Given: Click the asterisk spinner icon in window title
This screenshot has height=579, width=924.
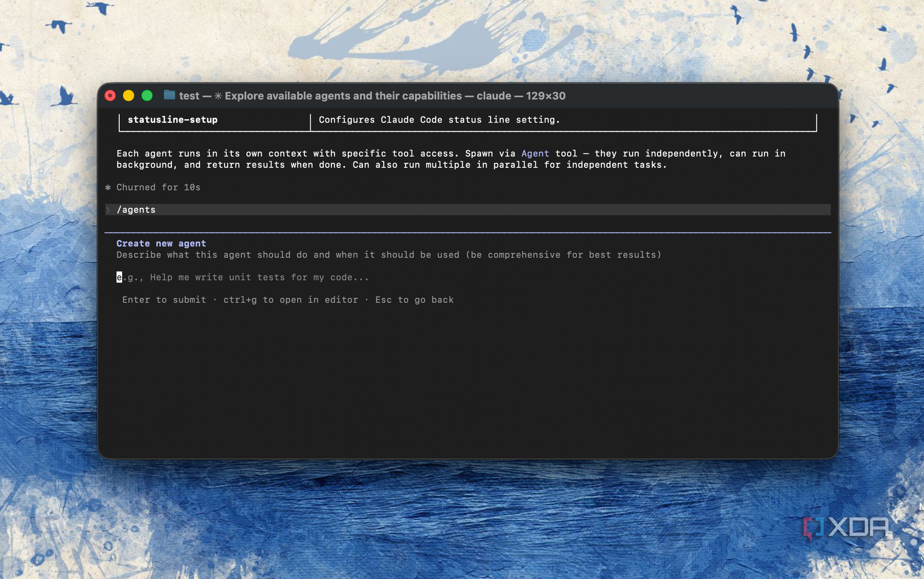Looking at the screenshot, I should click(218, 96).
